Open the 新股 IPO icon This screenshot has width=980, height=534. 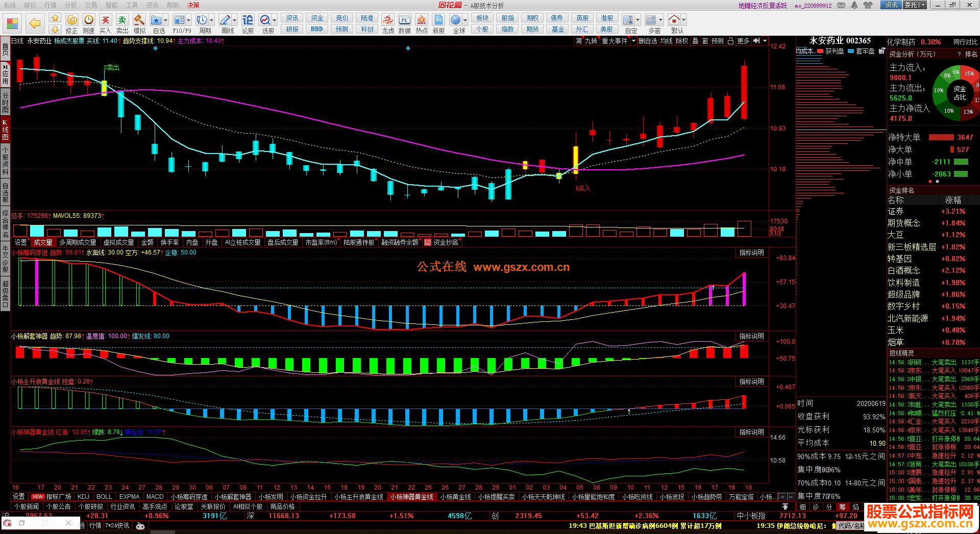tap(438, 23)
